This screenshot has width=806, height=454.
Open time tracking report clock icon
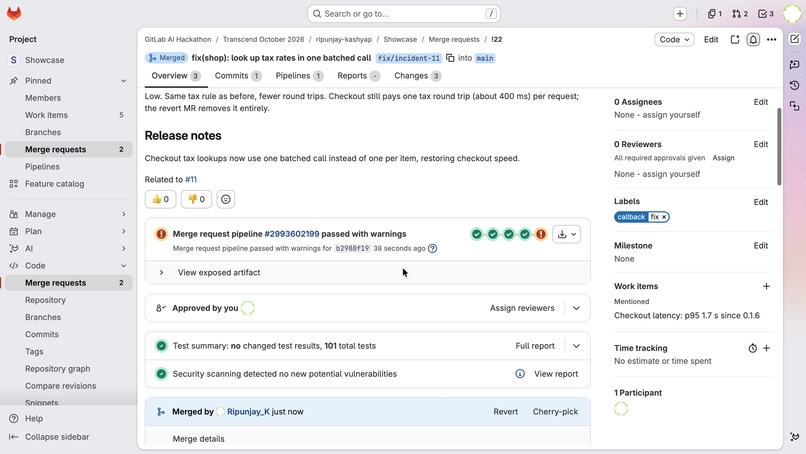tap(753, 348)
